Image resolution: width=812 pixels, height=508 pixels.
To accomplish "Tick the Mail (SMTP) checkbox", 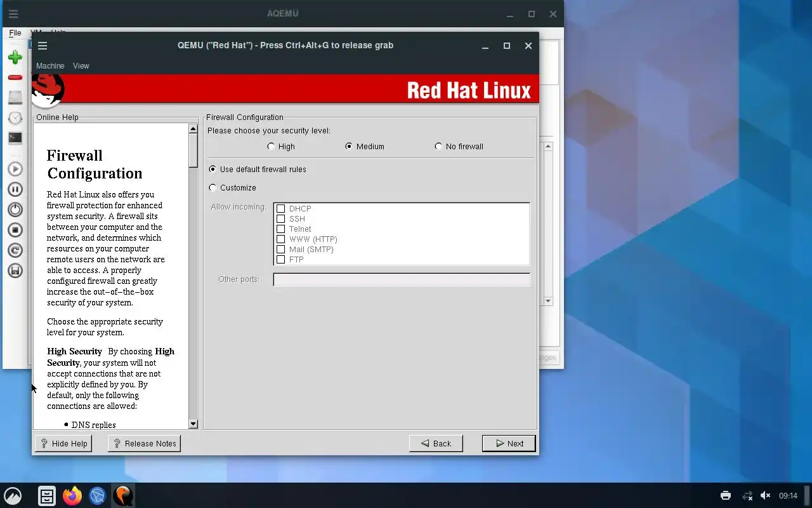I will 280,250.
